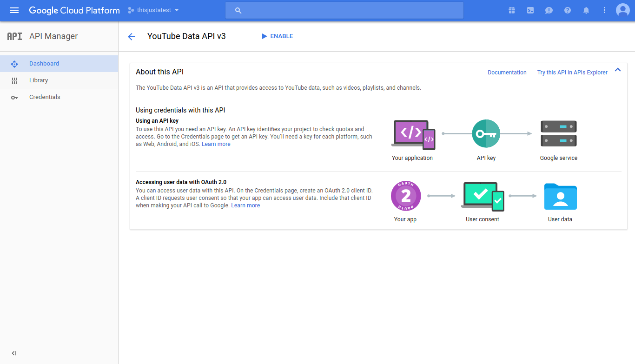Open the send feedback icon
Viewport: 635px width, 364px height.
pos(549,10)
